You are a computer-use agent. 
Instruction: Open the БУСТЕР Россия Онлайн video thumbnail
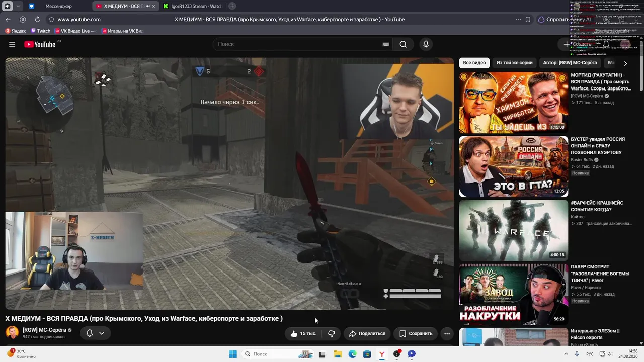(x=514, y=166)
